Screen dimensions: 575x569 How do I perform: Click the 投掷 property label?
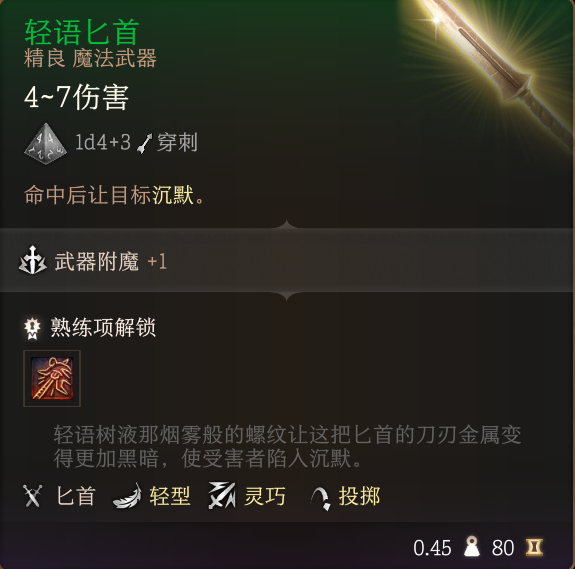pos(359,496)
